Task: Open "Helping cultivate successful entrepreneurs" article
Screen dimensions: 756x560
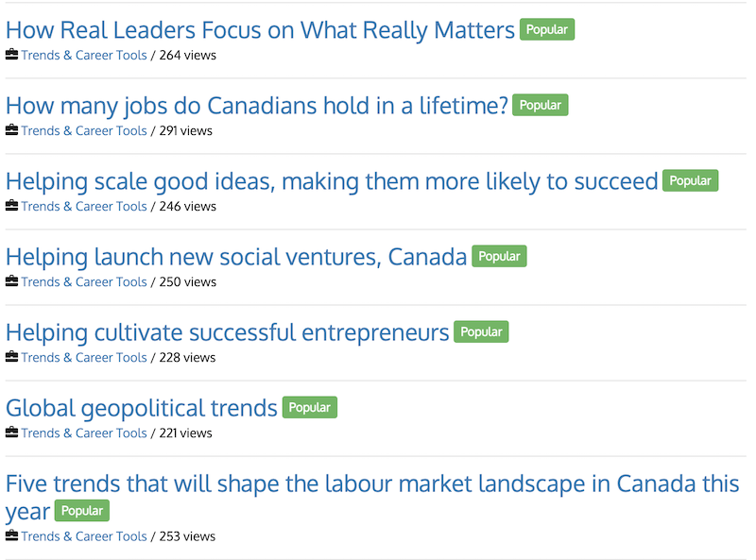Action: pos(228,332)
